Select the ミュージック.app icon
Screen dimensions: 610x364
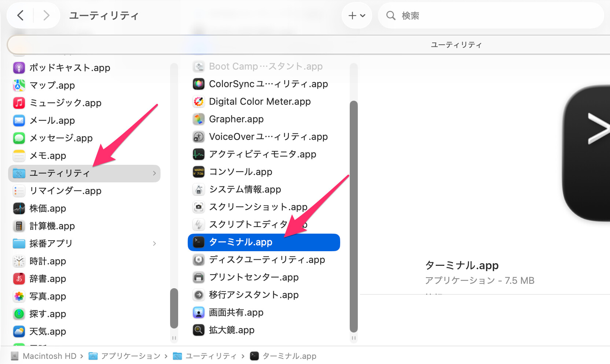click(19, 103)
